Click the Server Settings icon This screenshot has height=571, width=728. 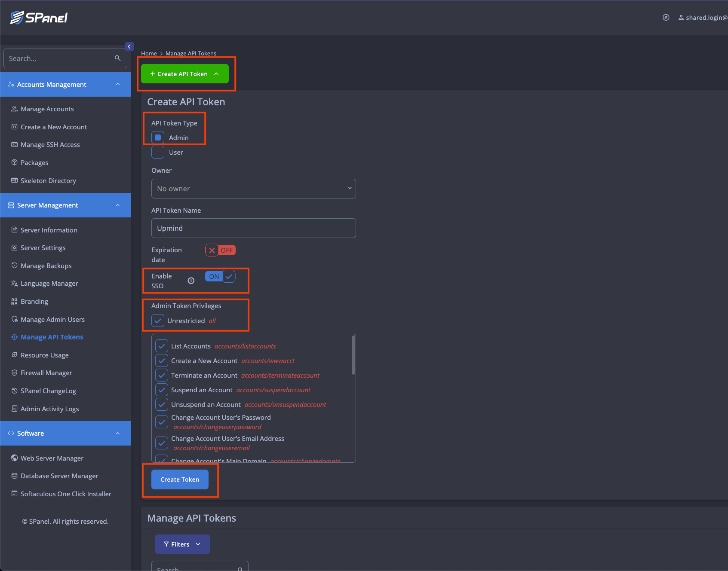[x=14, y=248]
